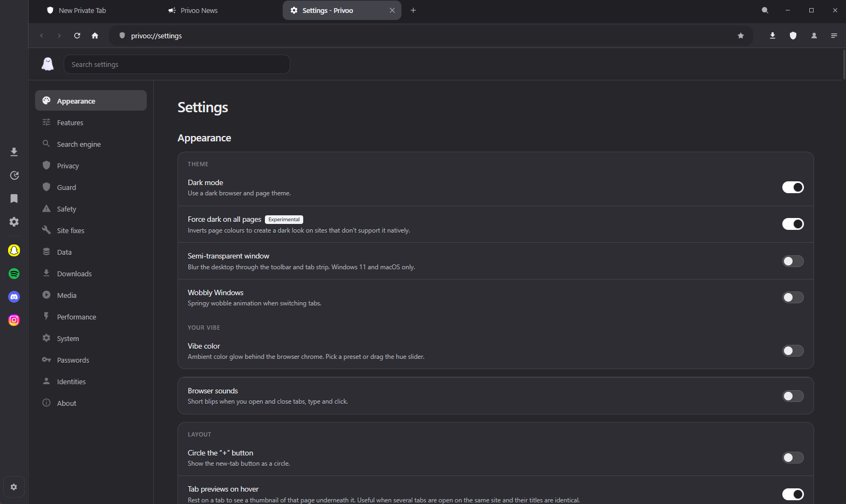Open the profile icon in the toolbar
This screenshot has width=846, height=504.
click(x=814, y=36)
